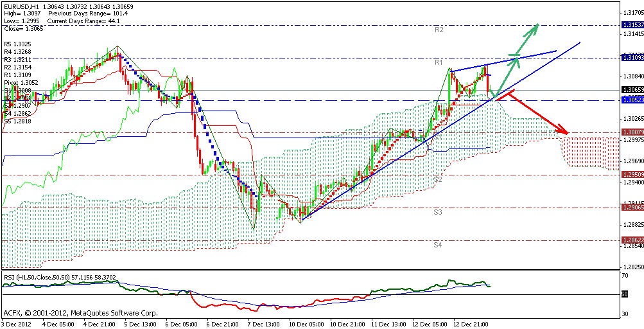Click the gray R2 line label on chart
The width and height of the screenshot is (644, 329).
[x=439, y=30]
